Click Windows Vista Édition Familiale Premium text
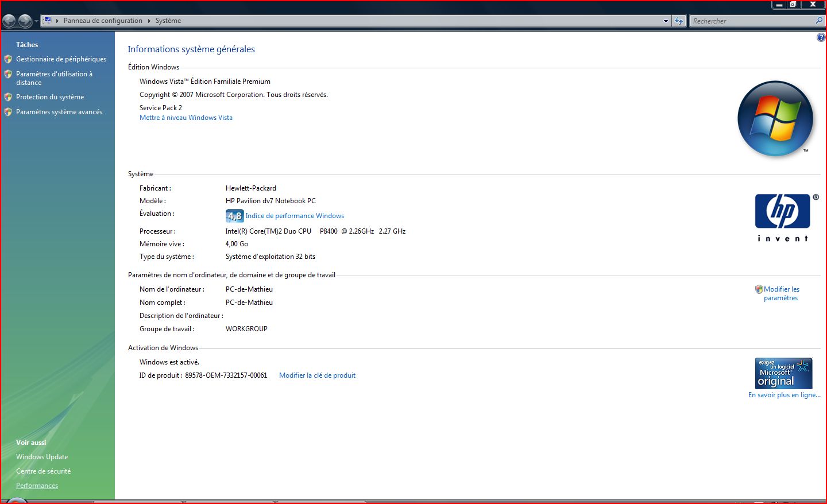The width and height of the screenshot is (827, 504). coord(205,82)
